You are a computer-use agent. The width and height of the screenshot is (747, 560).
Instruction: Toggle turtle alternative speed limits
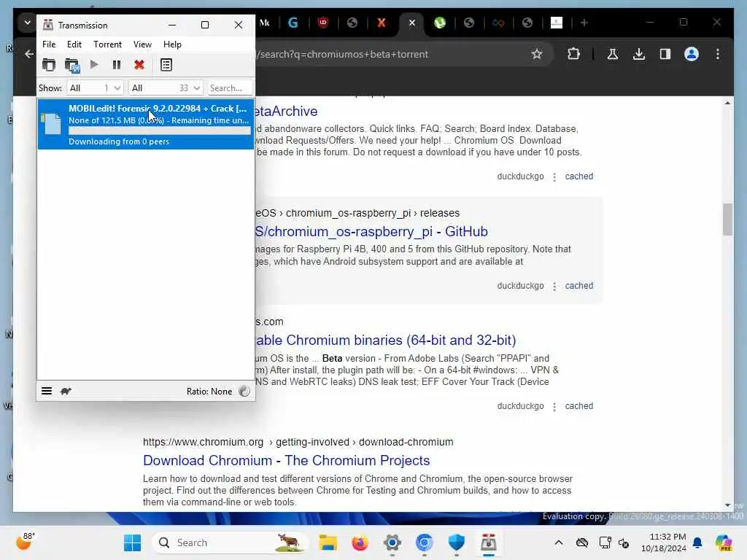[x=66, y=391]
